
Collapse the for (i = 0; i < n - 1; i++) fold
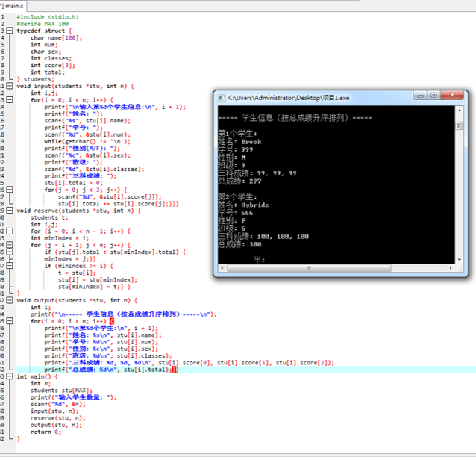pyautogui.click(x=10, y=231)
